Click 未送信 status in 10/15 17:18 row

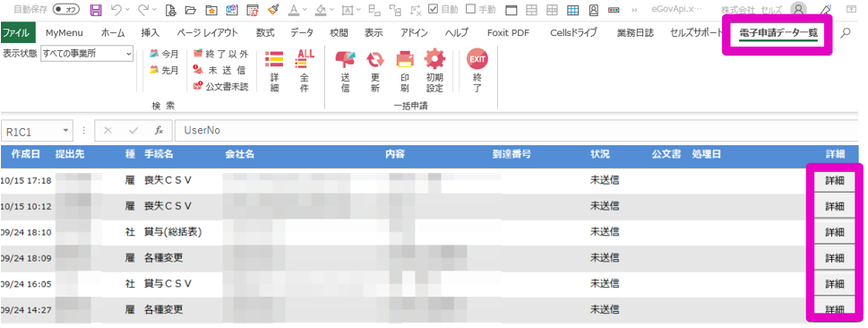point(605,180)
